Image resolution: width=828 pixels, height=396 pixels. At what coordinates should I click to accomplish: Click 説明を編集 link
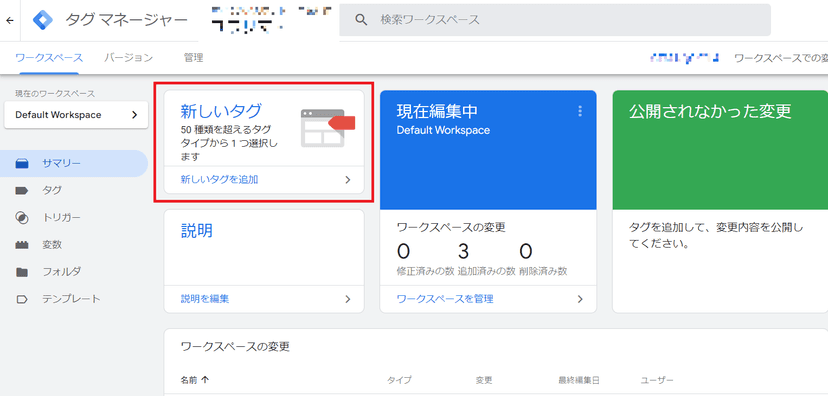[205, 299]
